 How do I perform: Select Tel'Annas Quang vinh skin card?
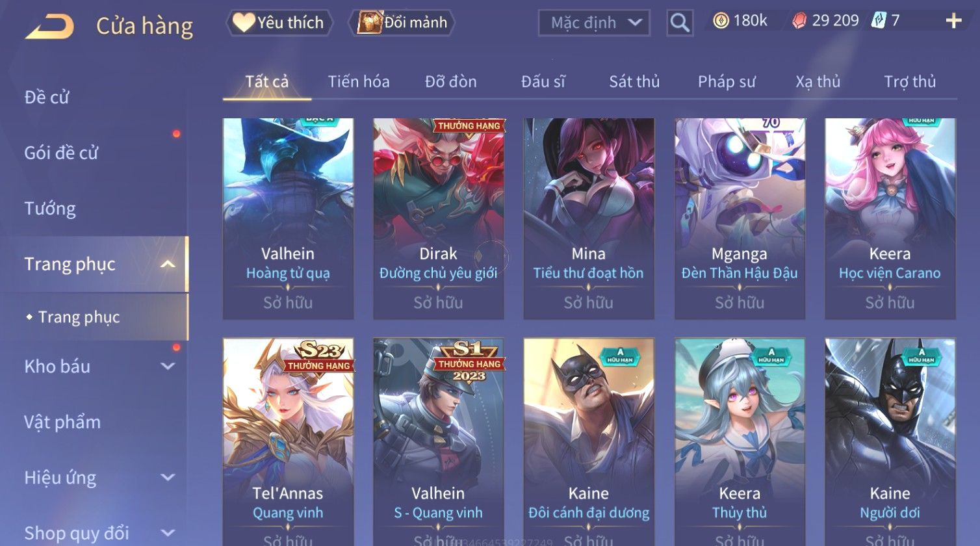coord(288,442)
